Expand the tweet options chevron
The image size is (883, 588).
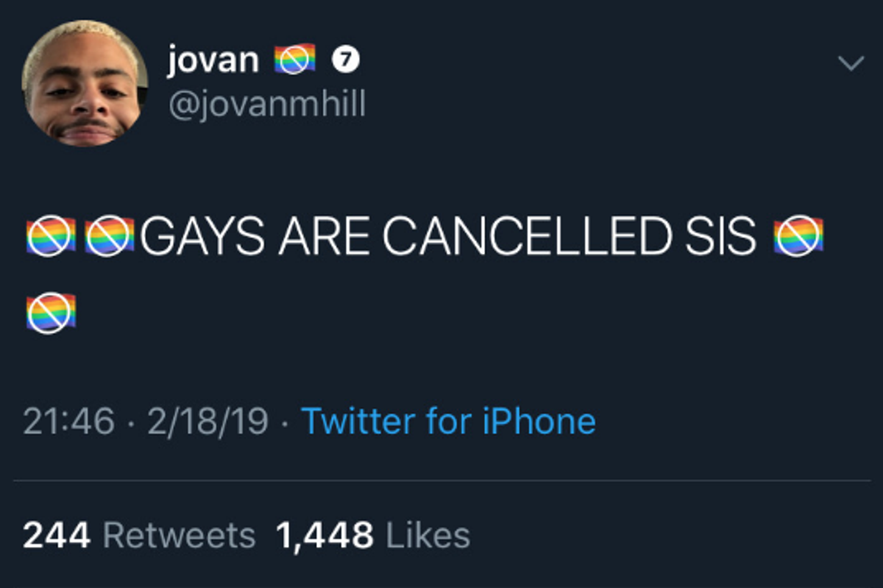851,65
